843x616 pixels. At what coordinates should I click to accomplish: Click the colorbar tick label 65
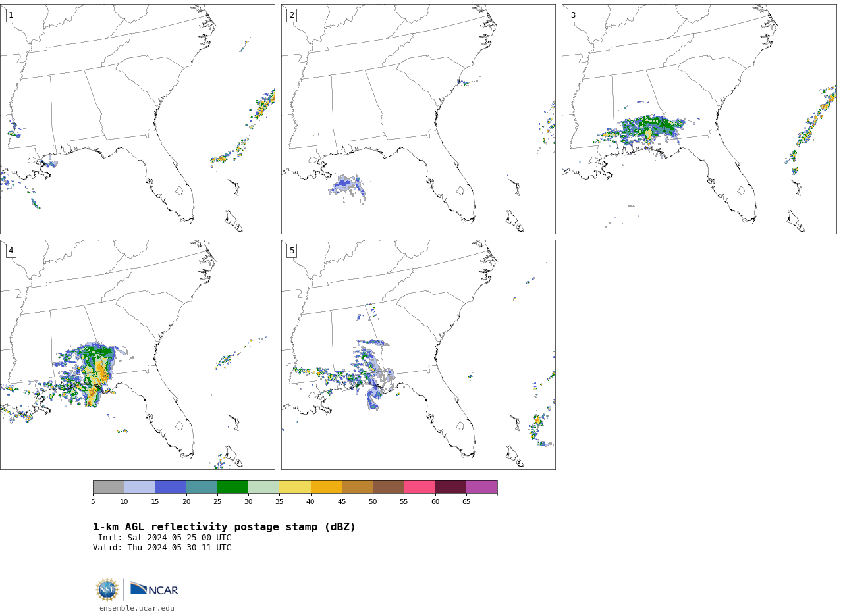466,502
